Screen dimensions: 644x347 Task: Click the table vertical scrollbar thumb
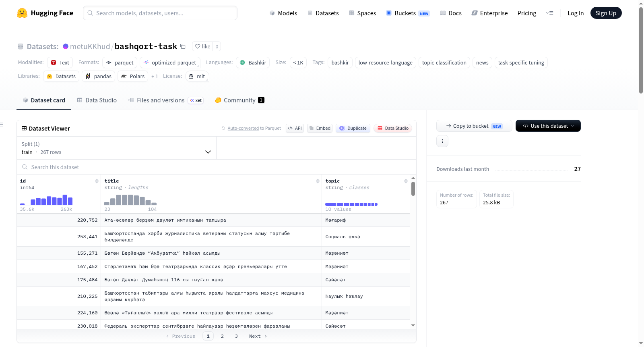(x=413, y=189)
